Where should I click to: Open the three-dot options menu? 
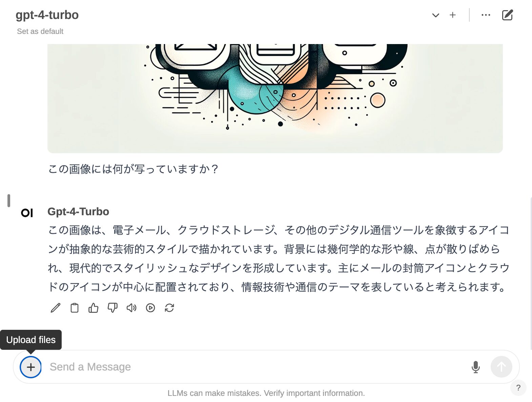pyautogui.click(x=486, y=15)
